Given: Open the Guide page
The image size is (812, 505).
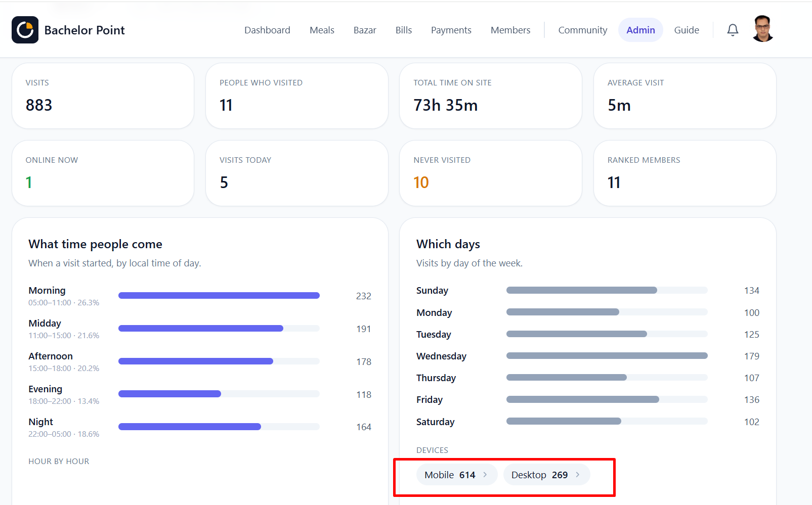Looking at the screenshot, I should pyautogui.click(x=687, y=30).
